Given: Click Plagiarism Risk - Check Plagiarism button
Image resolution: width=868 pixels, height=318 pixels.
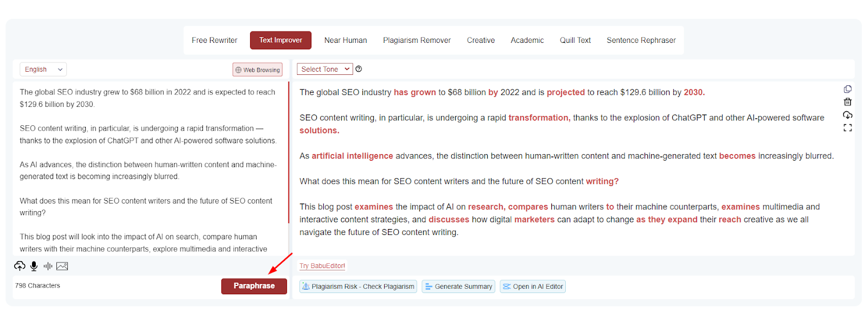Looking at the screenshot, I should (x=358, y=287).
